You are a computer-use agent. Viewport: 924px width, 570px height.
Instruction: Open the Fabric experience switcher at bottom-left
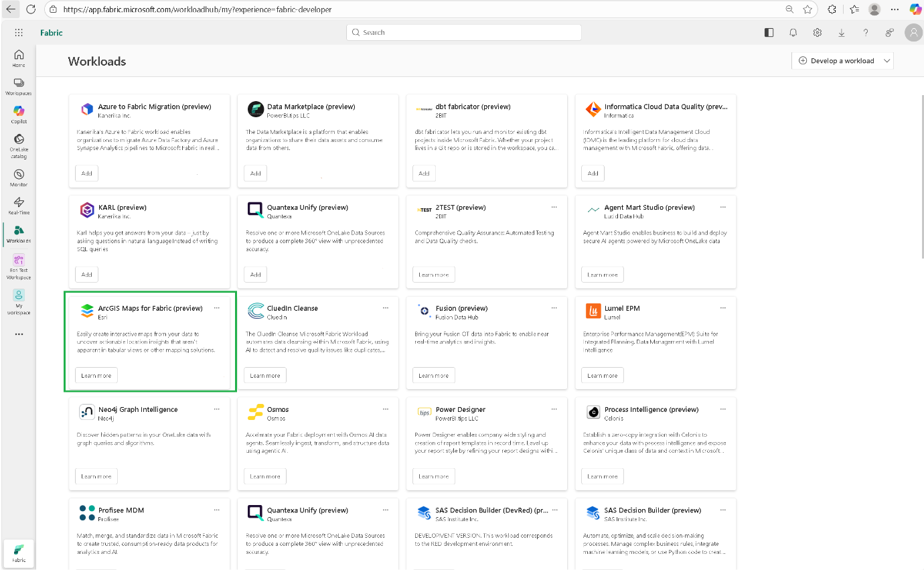tap(19, 552)
